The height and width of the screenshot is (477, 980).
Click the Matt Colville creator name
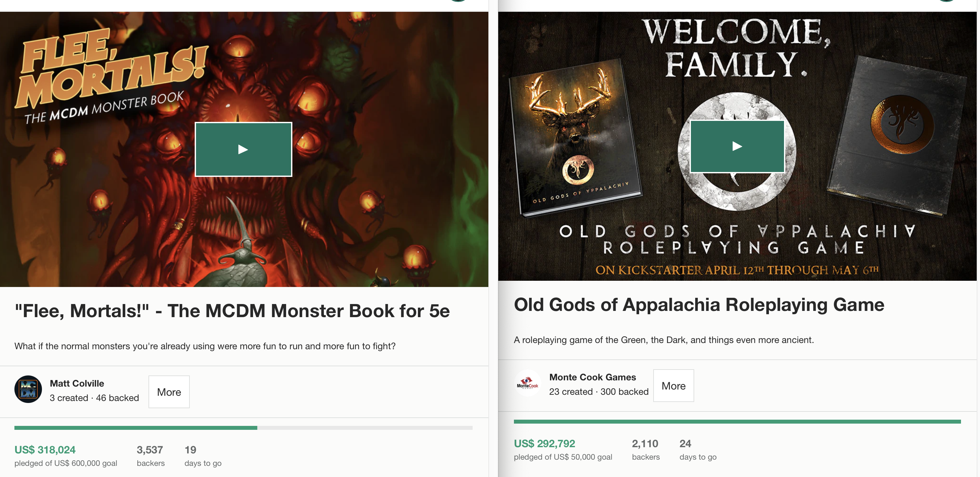77,383
